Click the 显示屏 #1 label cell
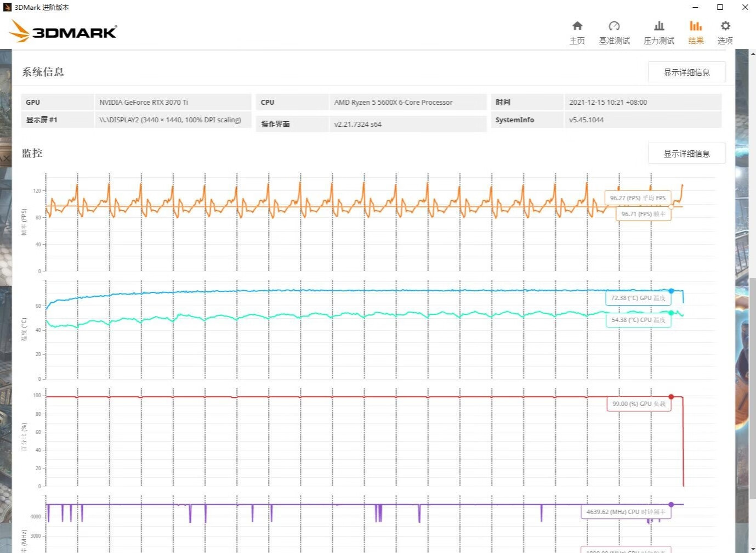Image resolution: width=756 pixels, height=553 pixels. coord(57,120)
